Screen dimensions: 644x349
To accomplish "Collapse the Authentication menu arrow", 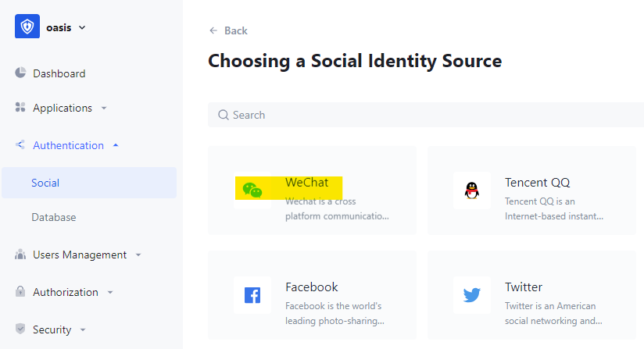I will 116,145.
